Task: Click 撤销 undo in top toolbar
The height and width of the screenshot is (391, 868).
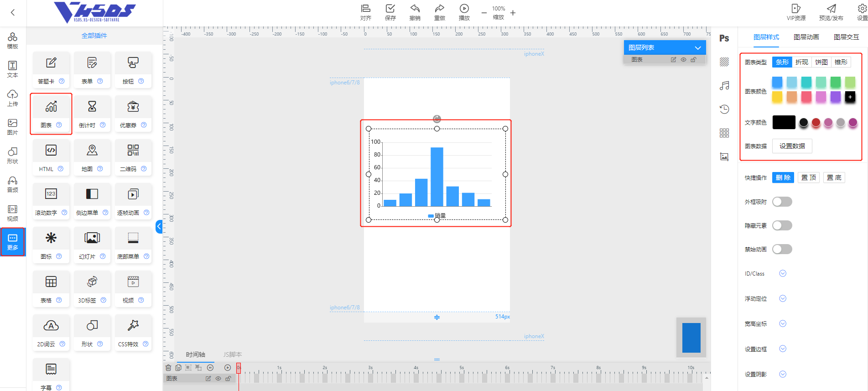Action: tap(415, 12)
